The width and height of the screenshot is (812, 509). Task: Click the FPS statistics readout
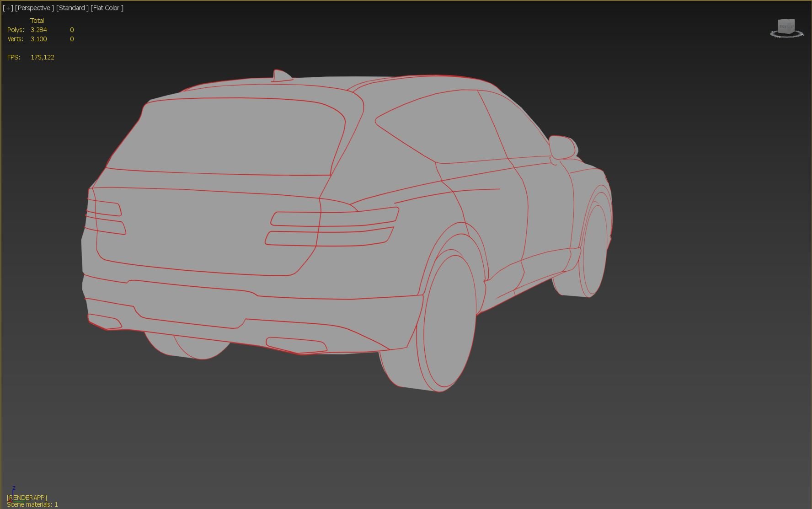pyautogui.click(x=43, y=57)
